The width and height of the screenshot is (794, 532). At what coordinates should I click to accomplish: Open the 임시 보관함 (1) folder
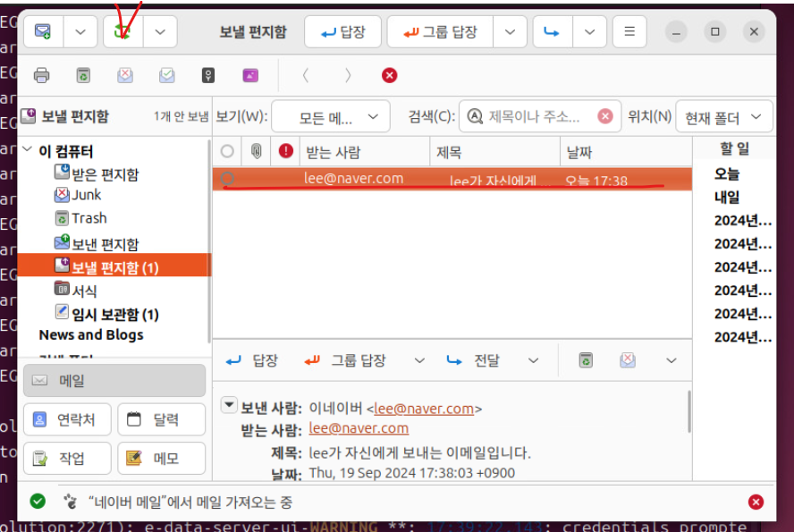click(x=106, y=314)
